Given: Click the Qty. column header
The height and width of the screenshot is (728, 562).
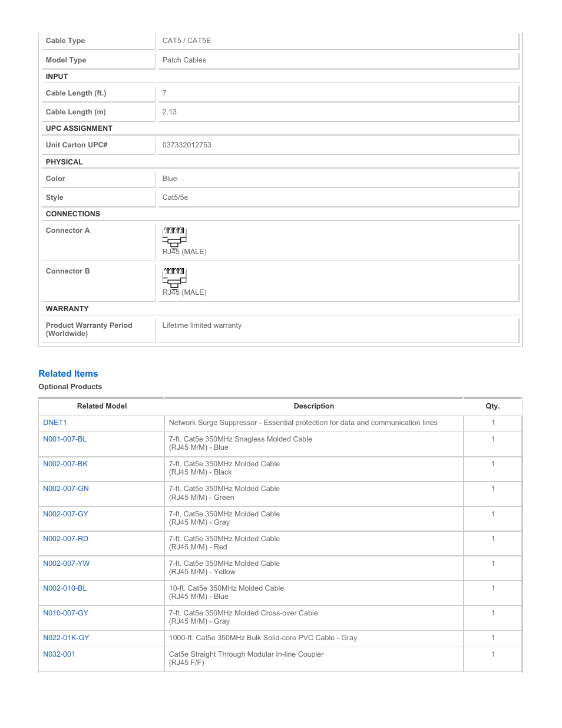Looking at the screenshot, I should tap(493, 406).
